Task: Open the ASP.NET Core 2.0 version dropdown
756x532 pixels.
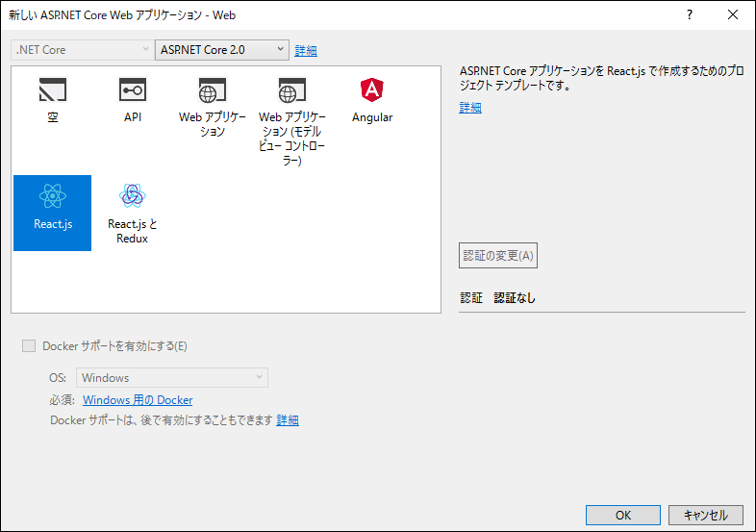Action: tap(222, 50)
